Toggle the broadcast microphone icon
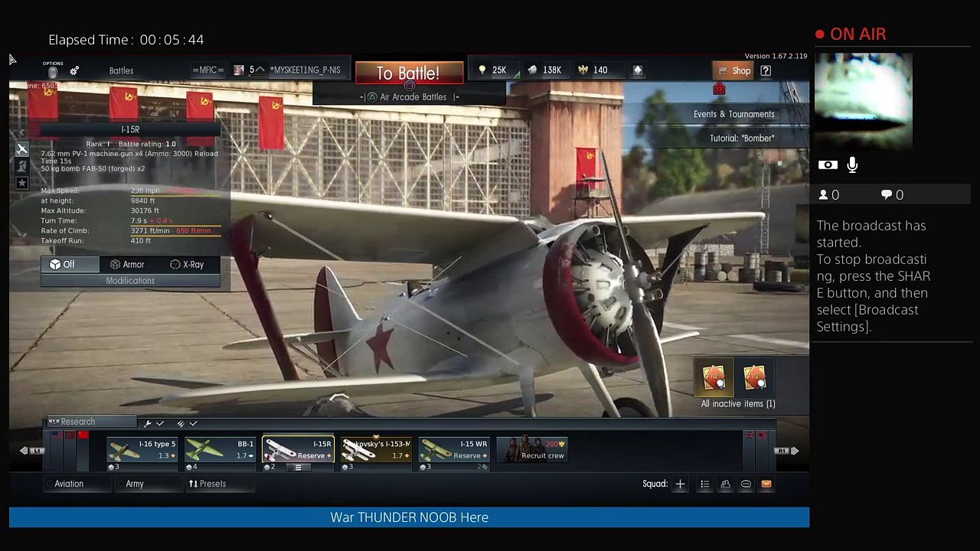980x551 pixels. [x=852, y=165]
